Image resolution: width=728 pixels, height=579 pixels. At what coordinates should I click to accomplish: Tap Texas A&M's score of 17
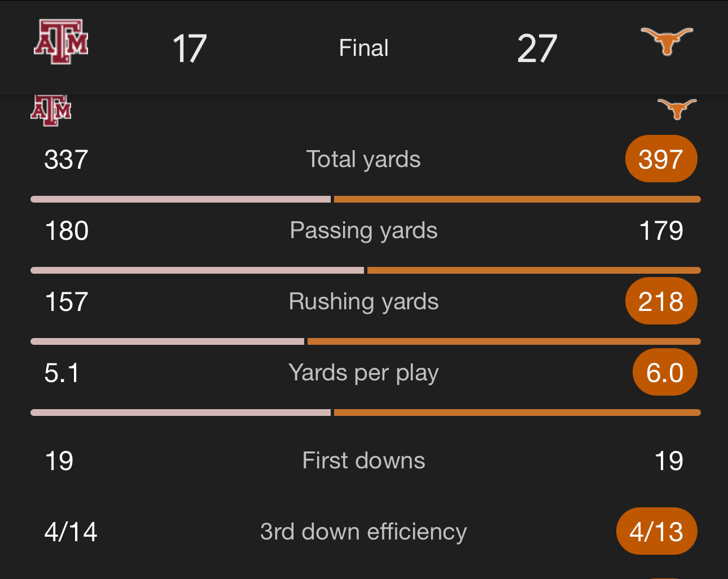[190, 49]
